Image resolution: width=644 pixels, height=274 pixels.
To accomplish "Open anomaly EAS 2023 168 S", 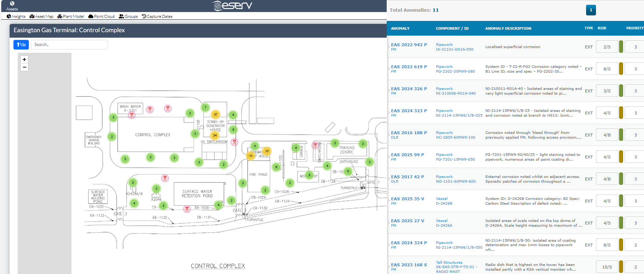I will (x=409, y=265).
